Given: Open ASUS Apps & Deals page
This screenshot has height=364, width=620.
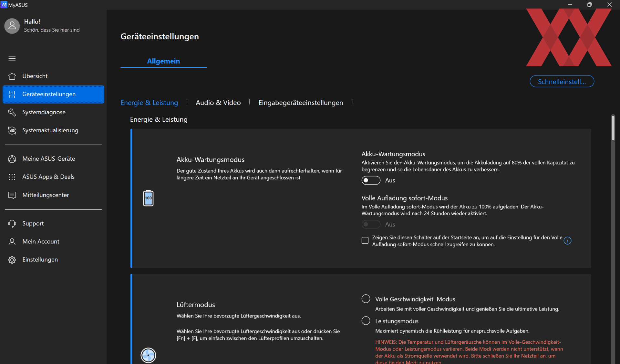Looking at the screenshot, I should coord(53,177).
